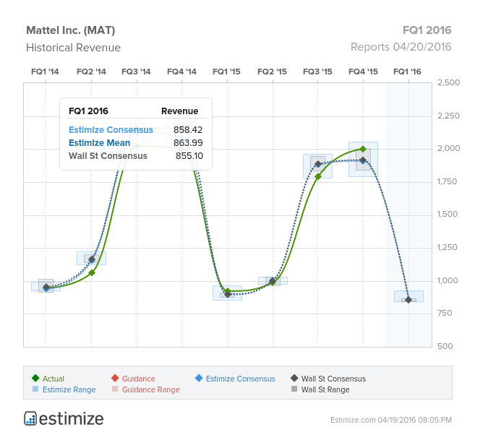
Task: Toggle the Wall St Consensus legend label
Action: (333, 379)
